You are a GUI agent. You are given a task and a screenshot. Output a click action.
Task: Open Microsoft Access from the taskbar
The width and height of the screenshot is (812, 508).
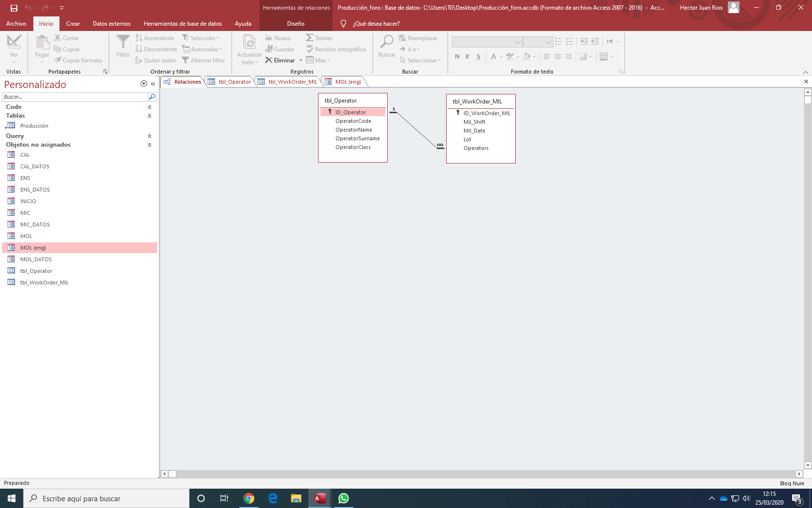tap(320, 498)
